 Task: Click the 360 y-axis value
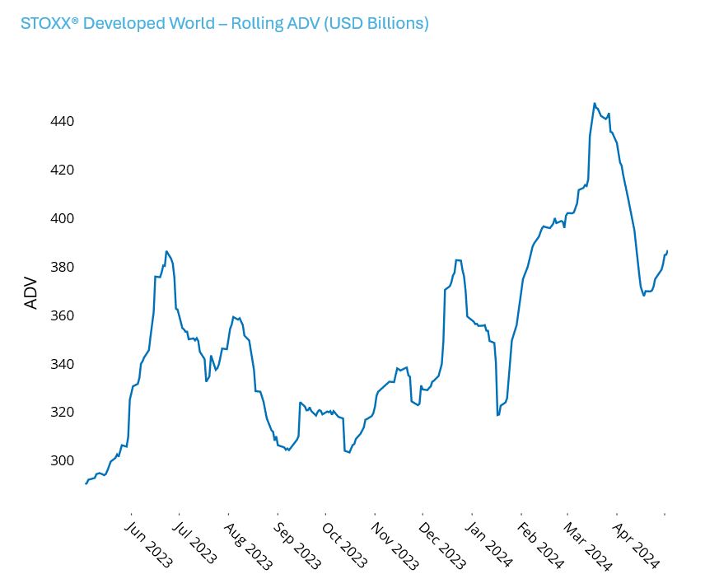click(x=62, y=315)
